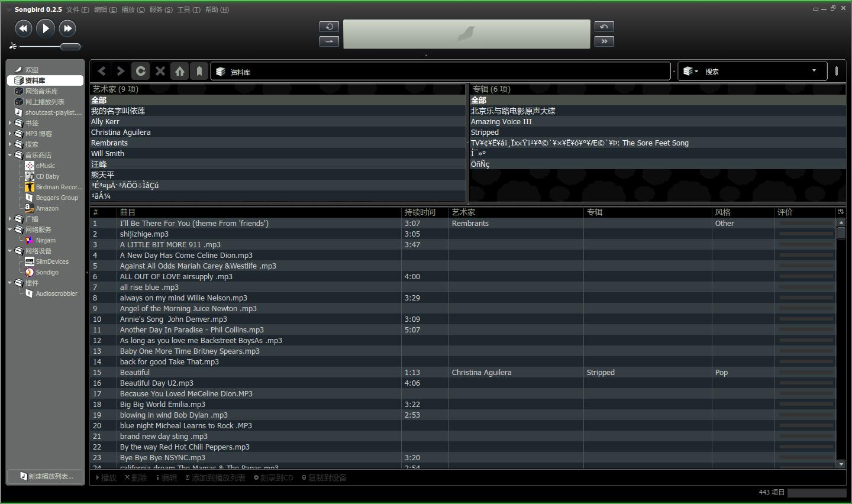Click the SlimDevices icon
This screenshot has height=504, width=852.
(29, 261)
